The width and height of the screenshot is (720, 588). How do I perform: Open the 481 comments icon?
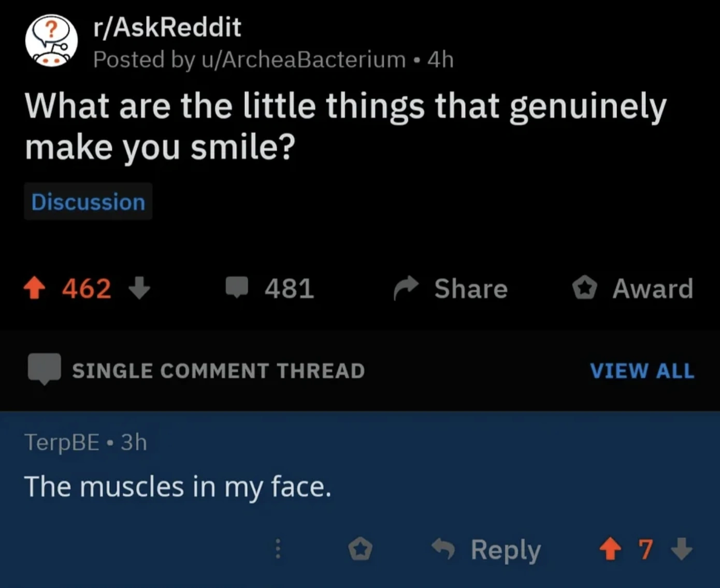tap(237, 287)
